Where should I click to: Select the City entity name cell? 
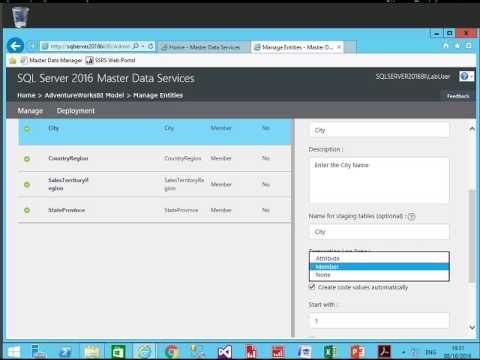53,128
